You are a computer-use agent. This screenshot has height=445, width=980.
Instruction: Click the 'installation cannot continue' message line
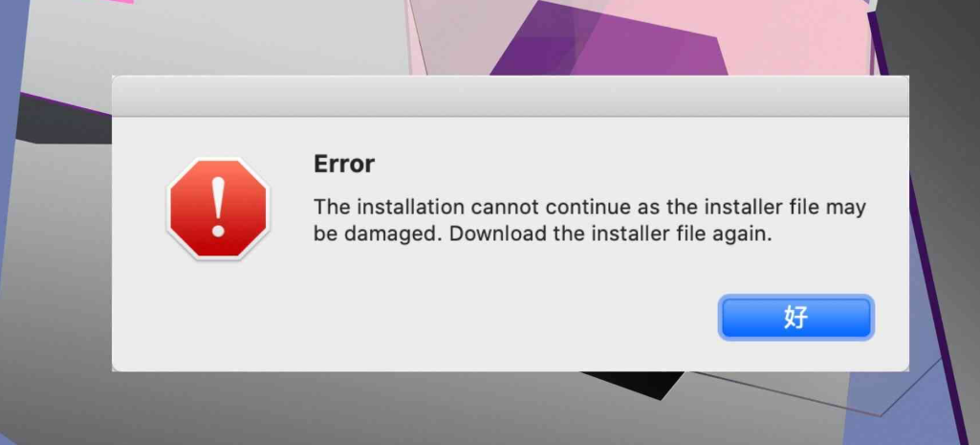tap(589, 207)
